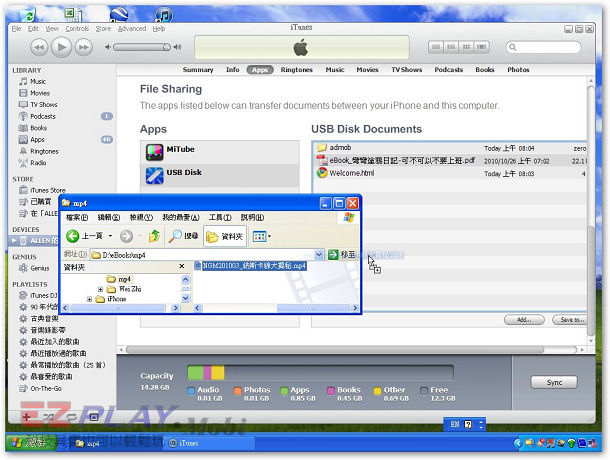
Task: Select the Welcome.html document
Action: [x=450, y=173]
